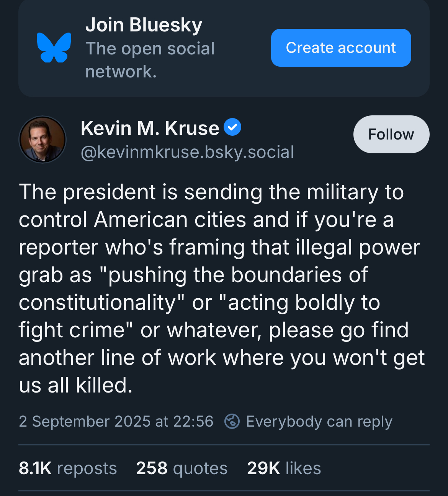Click the Bluesky butterfly logo
This screenshot has width=448, height=496.
click(54, 48)
